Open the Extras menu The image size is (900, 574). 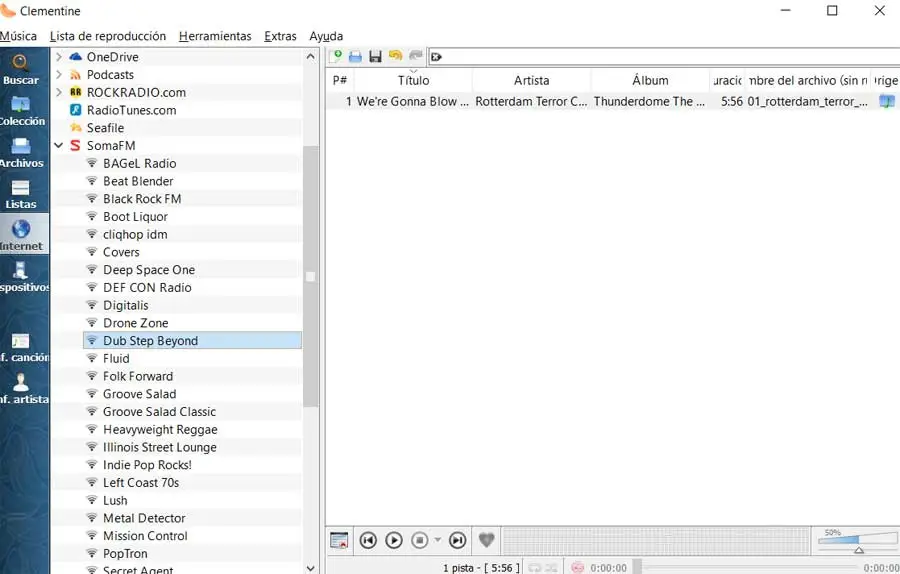pyautogui.click(x=280, y=36)
